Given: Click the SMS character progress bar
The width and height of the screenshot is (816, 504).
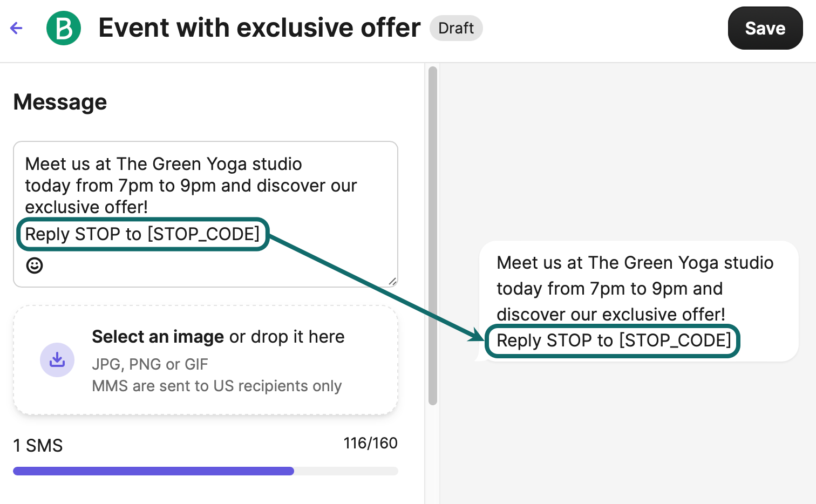Looking at the screenshot, I should 205,471.
